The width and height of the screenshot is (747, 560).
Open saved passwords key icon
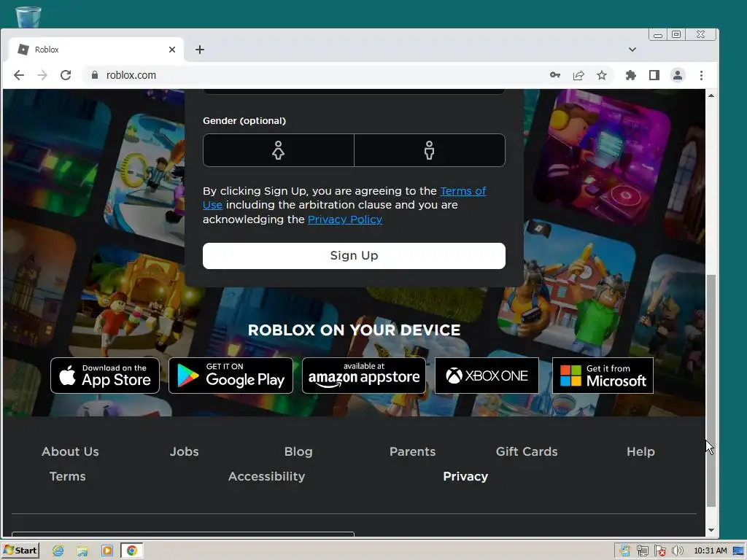555,75
